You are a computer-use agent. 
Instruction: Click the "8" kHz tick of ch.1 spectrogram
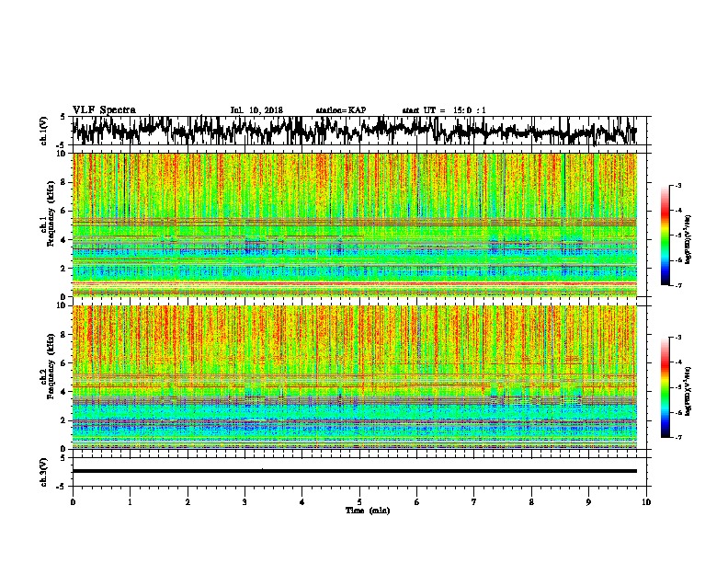(64, 182)
